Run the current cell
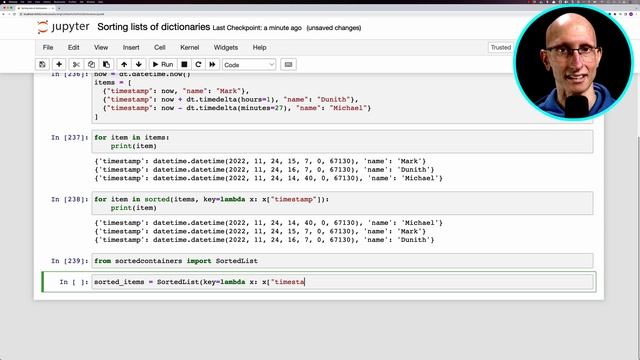The image size is (640, 360). coord(163,64)
